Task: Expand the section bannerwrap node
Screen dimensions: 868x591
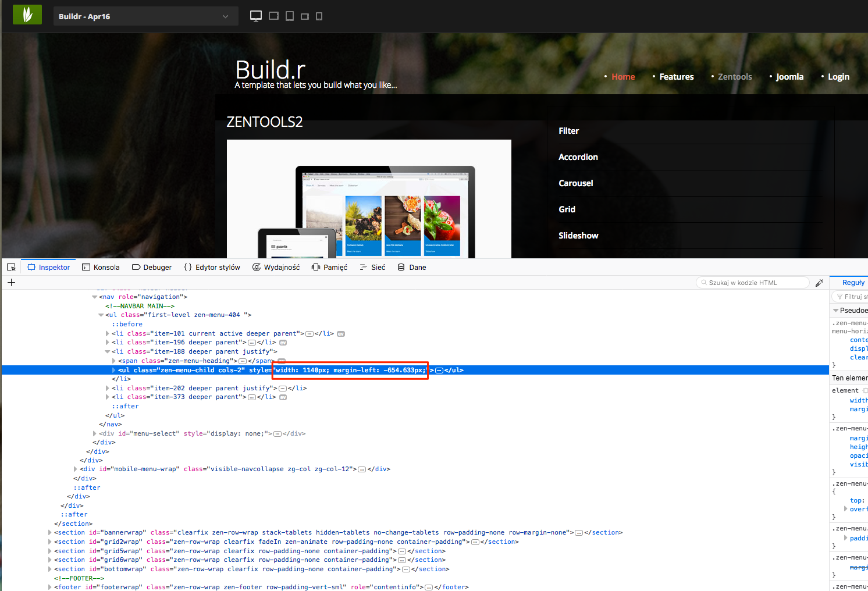Action: click(x=49, y=533)
